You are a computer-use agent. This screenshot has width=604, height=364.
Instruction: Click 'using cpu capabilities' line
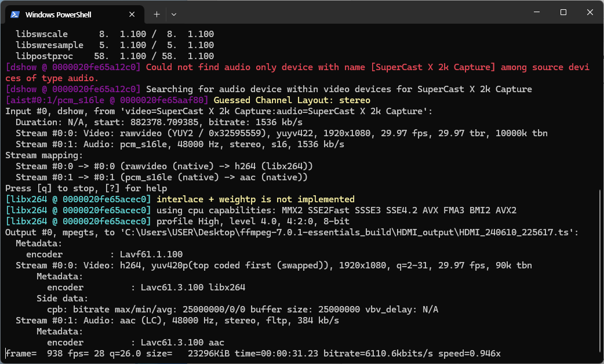tap(336, 210)
